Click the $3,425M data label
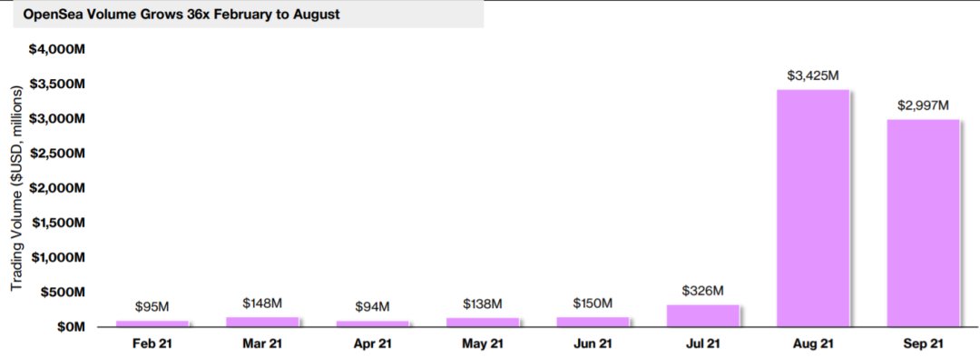Image resolution: width=980 pixels, height=358 pixels. (812, 75)
